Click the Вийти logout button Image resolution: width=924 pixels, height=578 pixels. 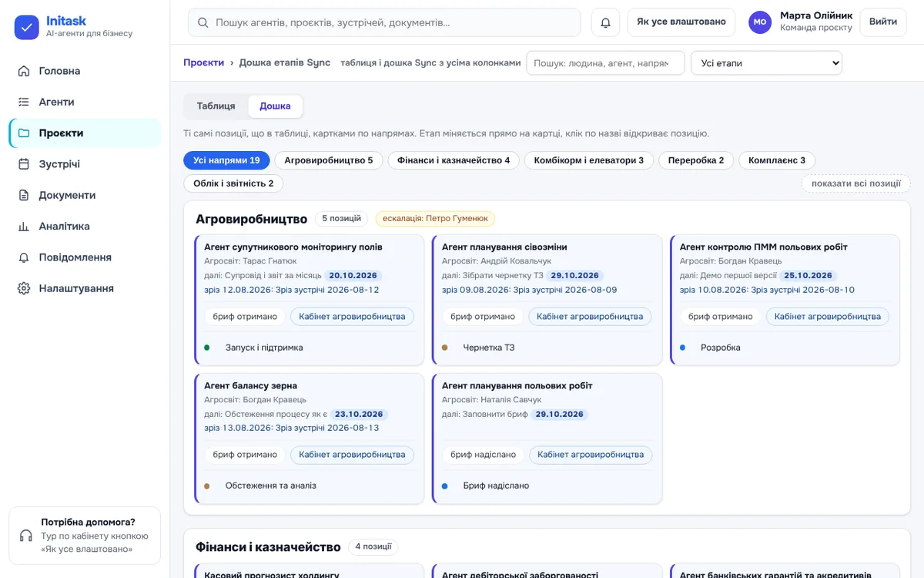click(x=883, y=22)
